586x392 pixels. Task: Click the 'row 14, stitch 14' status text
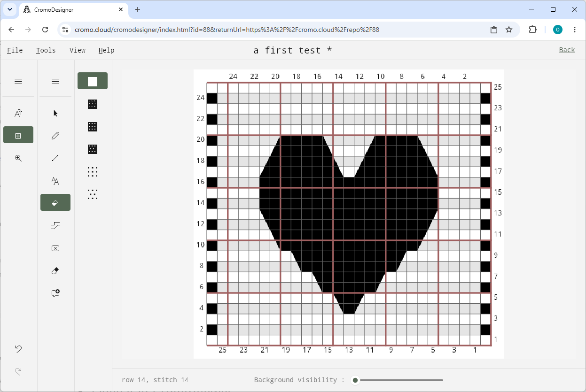click(155, 380)
